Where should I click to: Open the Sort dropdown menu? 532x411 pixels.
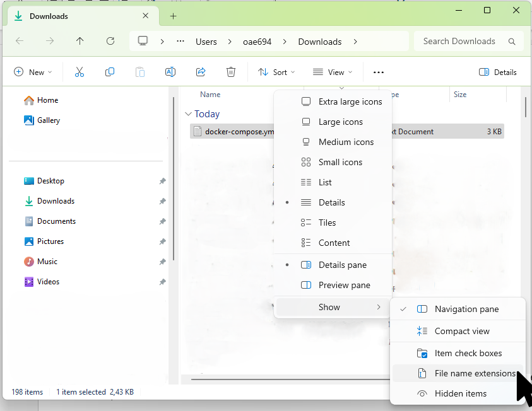[276, 72]
